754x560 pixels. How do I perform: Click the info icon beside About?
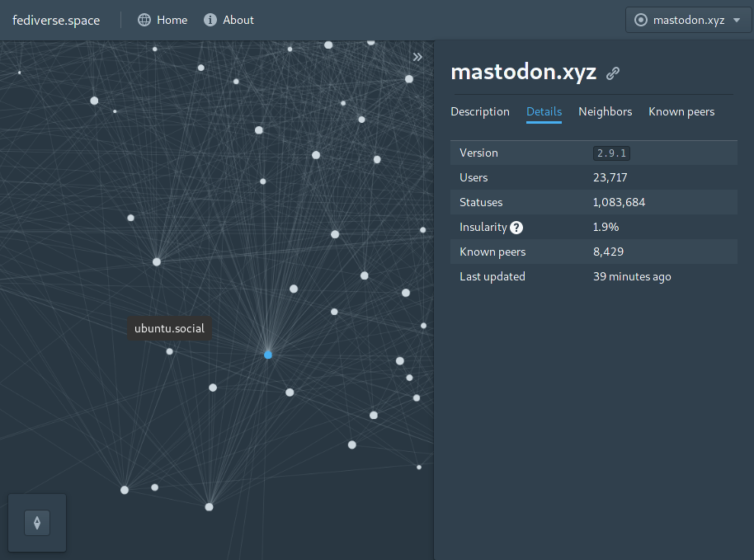[x=210, y=20]
